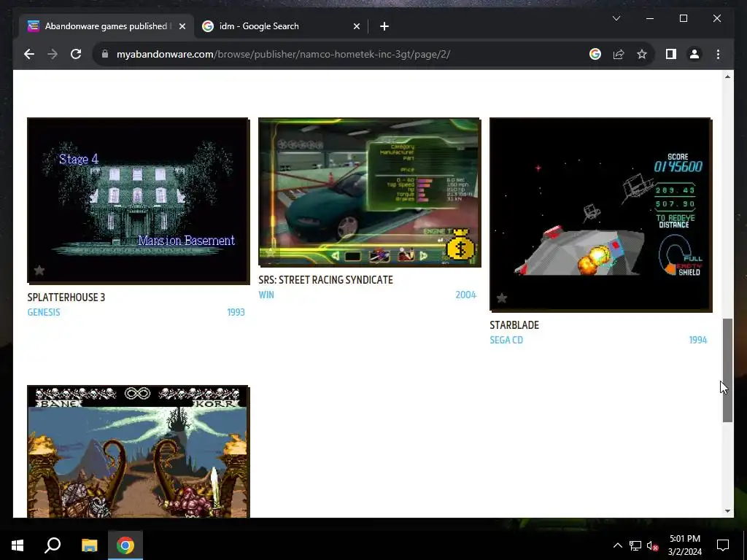Open Chrome profile menu

[694, 54]
